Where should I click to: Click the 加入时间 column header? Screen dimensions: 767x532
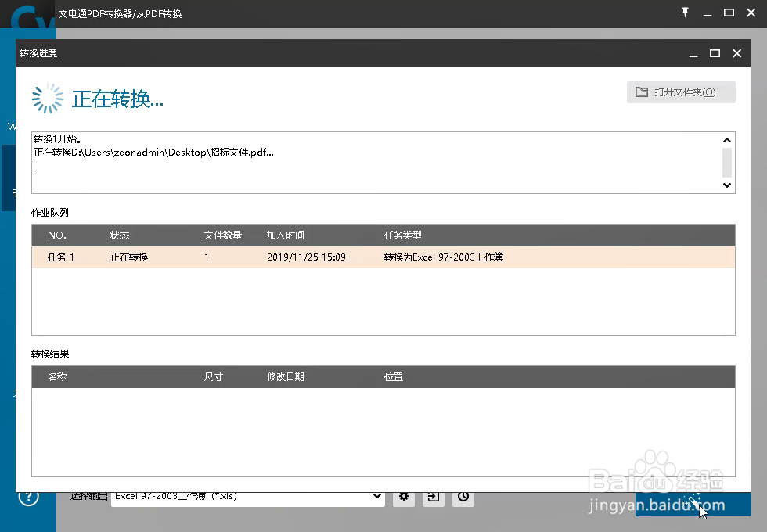(x=285, y=235)
